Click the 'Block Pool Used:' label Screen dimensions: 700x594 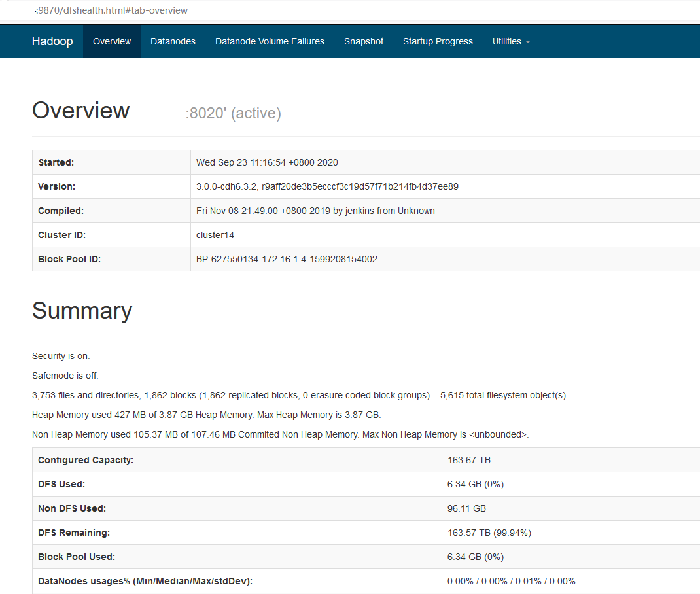click(77, 557)
